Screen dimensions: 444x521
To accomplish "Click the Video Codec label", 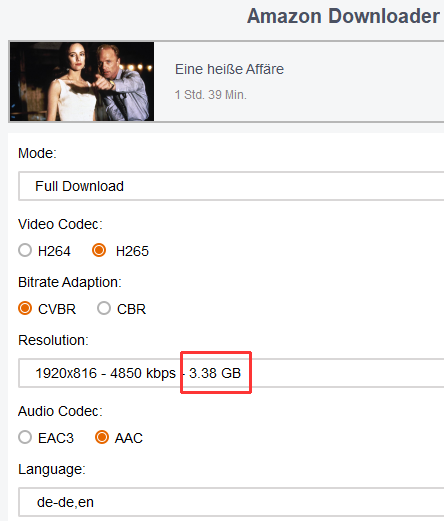I will tap(60, 224).
